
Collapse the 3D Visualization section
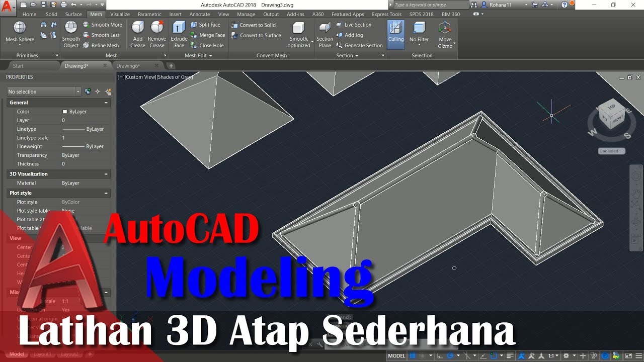click(x=106, y=174)
